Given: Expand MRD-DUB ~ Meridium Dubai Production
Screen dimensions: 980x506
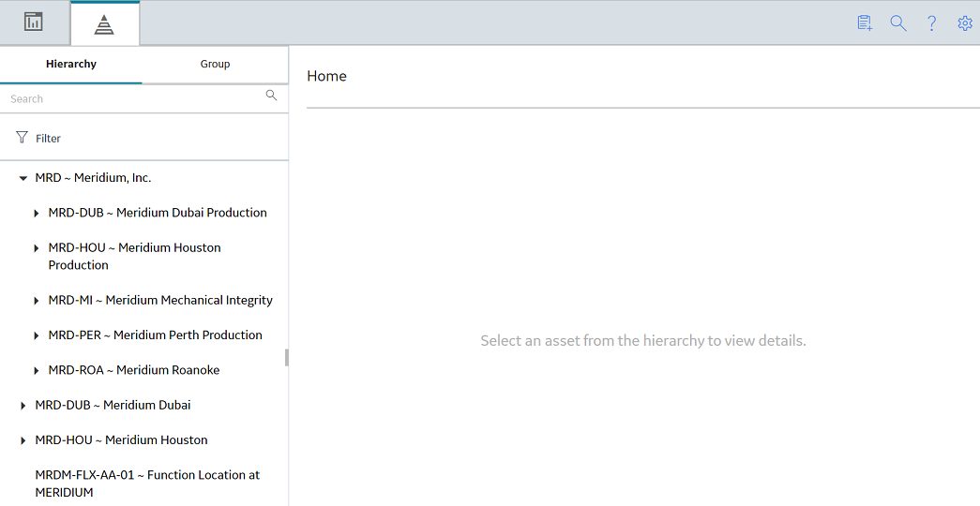Looking at the screenshot, I should coord(37,213).
